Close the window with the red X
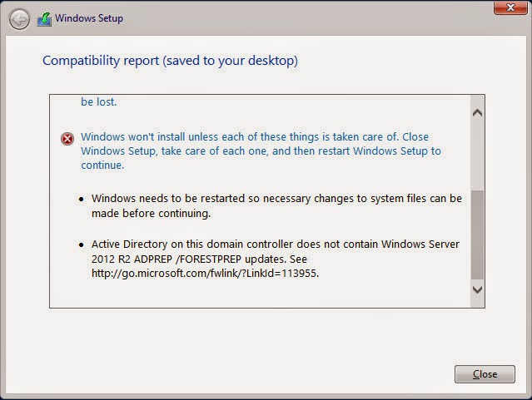This screenshot has width=532, height=400. (x=510, y=7)
